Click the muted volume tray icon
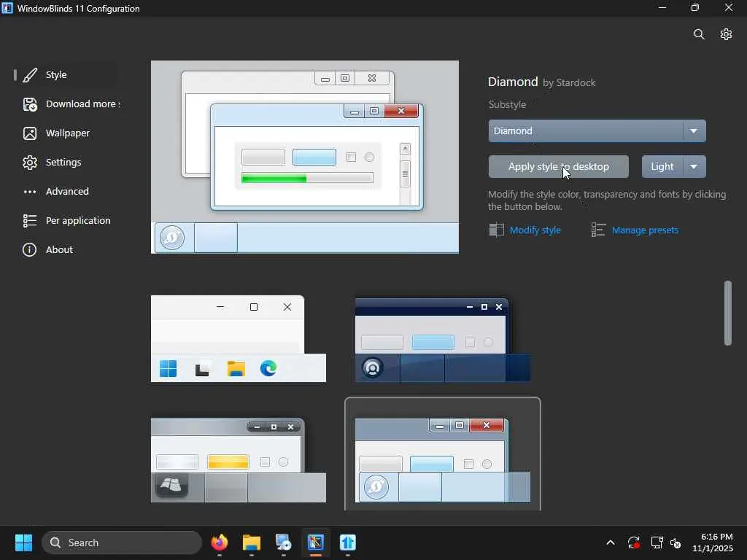747x560 pixels. (676, 542)
